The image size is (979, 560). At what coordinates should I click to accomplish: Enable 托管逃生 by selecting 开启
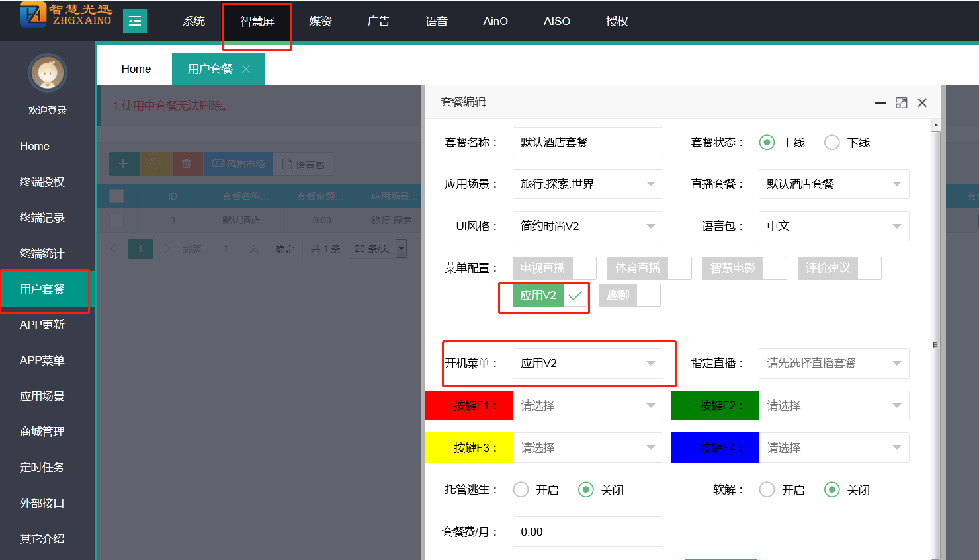click(521, 490)
